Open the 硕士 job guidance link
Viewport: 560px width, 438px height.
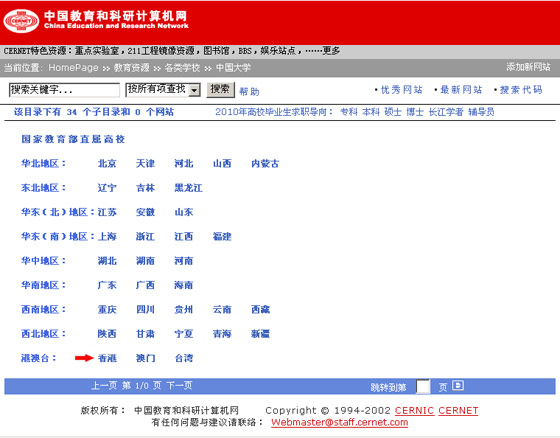tap(393, 112)
